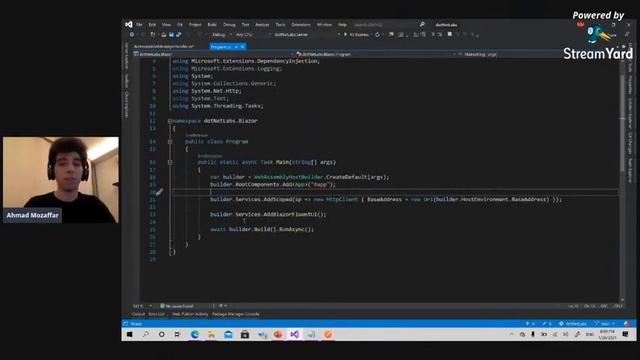This screenshot has width=640, height=360.
Task: Click the Save file toolbar icon
Action: coord(171,35)
